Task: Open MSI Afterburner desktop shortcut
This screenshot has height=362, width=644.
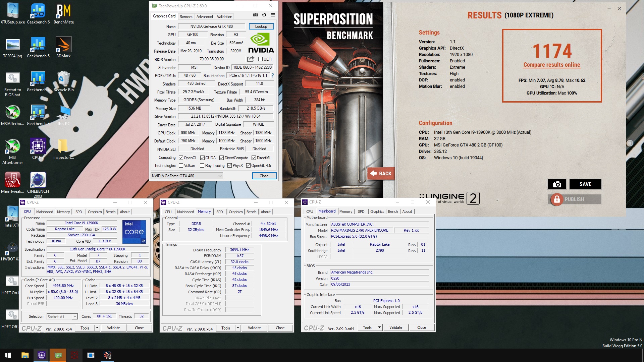Action: (x=13, y=152)
